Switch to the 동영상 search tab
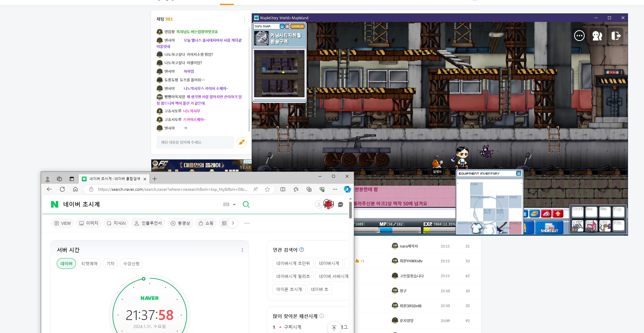644x333 pixels. coord(180,223)
